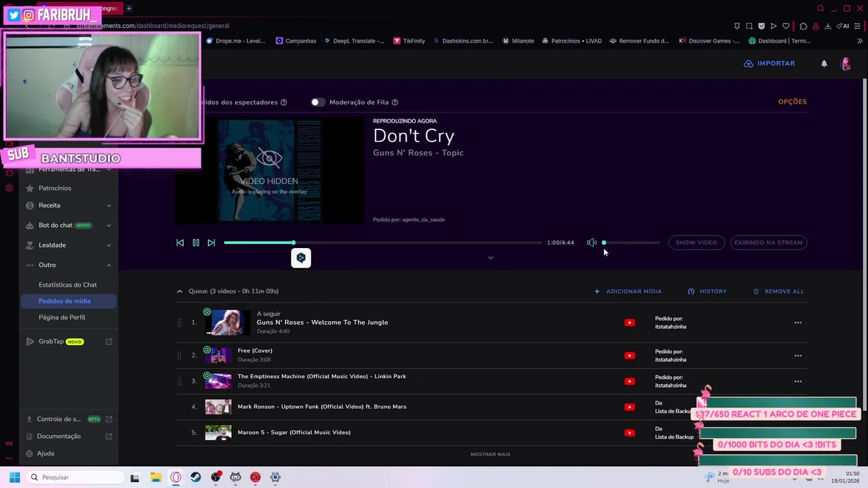Click the Welcome To The Jungle thumbnail
Image resolution: width=868 pixels, height=488 pixels.
click(228, 323)
